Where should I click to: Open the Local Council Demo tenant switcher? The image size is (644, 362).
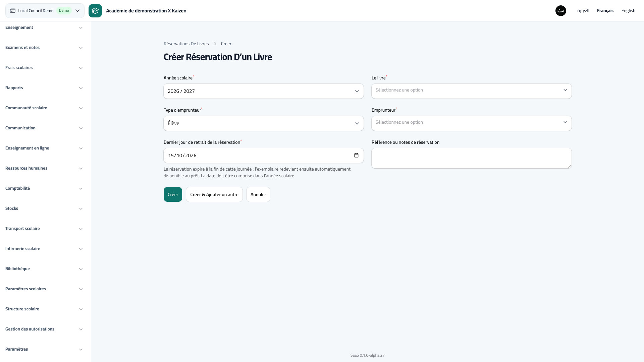click(x=45, y=11)
